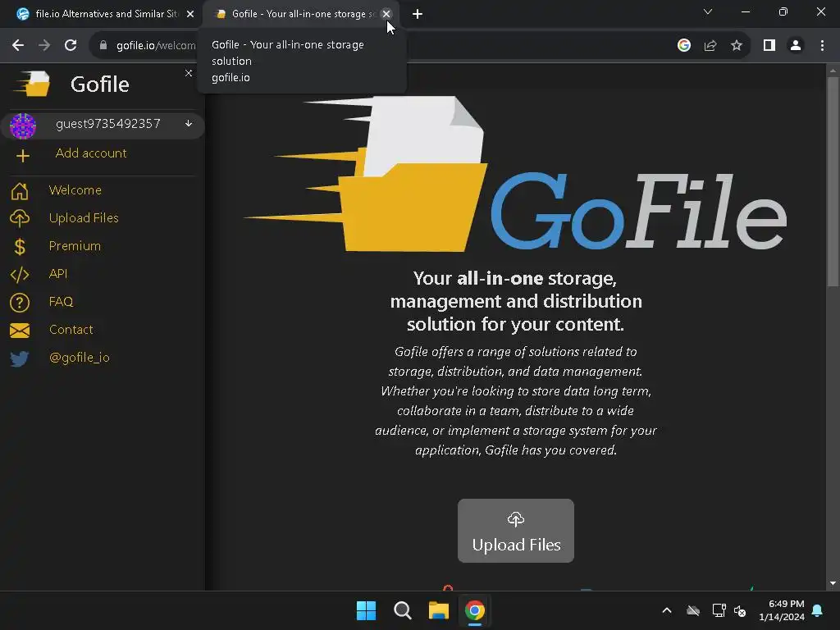
Task: Open the Welcome home icon in sidebar
Action: point(20,190)
